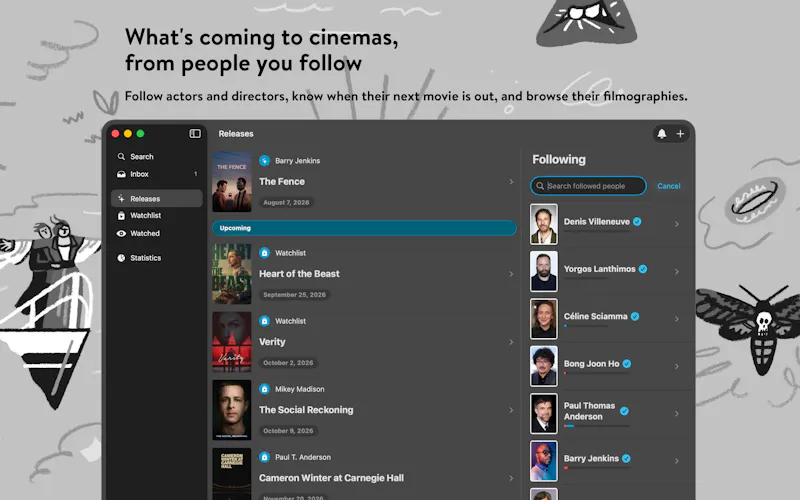
Task: Click verified checkmark next to Barry Jenkins in Following
Action: click(626, 458)
